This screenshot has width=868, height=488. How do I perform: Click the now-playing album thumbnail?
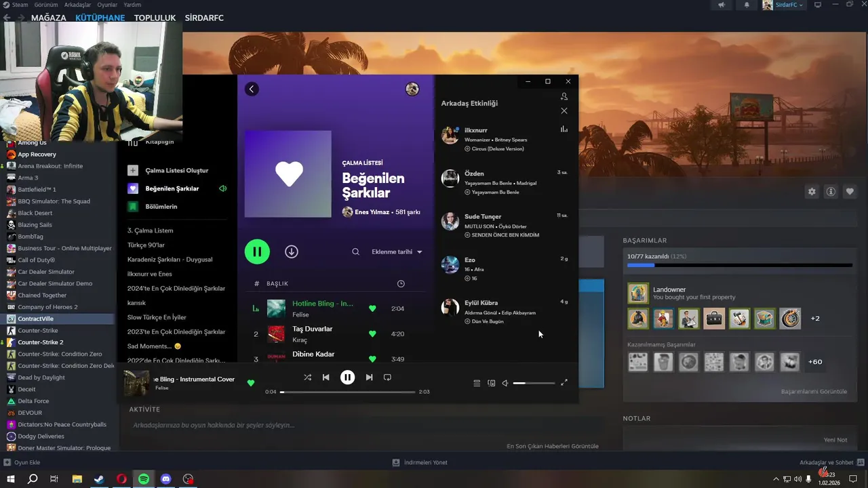pos(136,383)
